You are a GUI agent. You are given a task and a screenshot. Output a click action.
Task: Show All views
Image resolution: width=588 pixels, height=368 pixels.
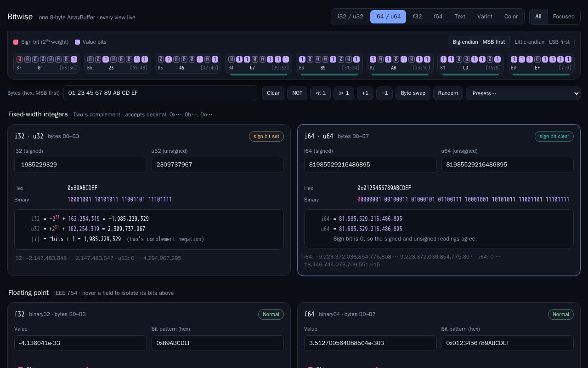(x=538, y=17)
